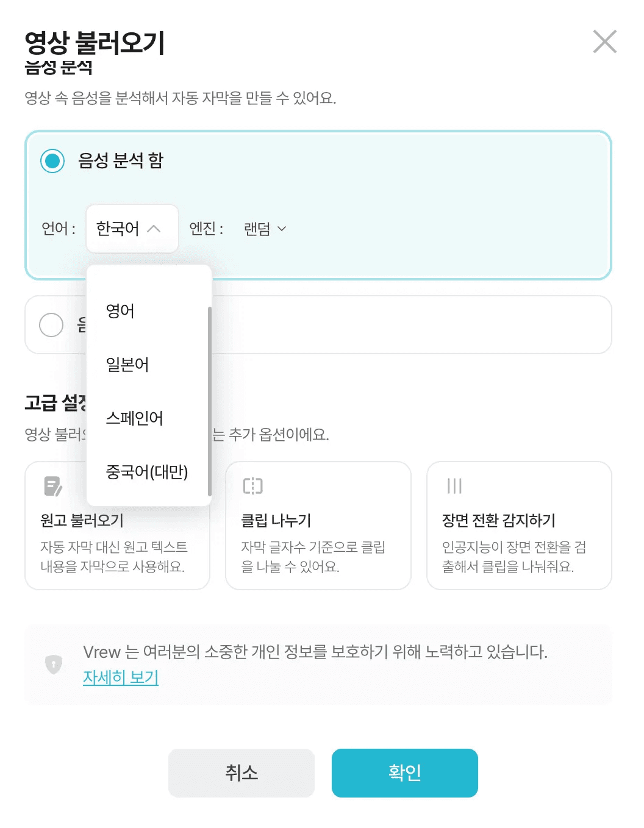Viewport: 644px width, 828px height.
Task: Select the second analysis radio option below
Action: point(51,325)
